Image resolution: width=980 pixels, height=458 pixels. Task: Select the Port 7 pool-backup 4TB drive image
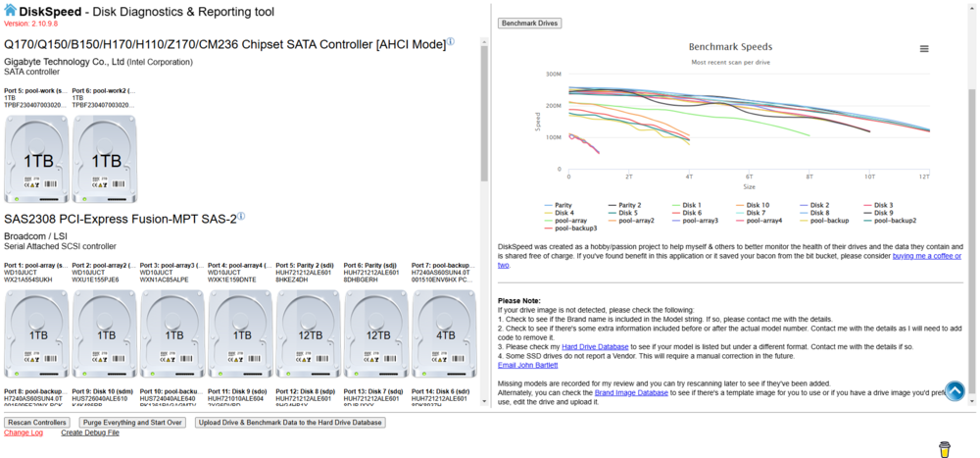click(445, 334)
